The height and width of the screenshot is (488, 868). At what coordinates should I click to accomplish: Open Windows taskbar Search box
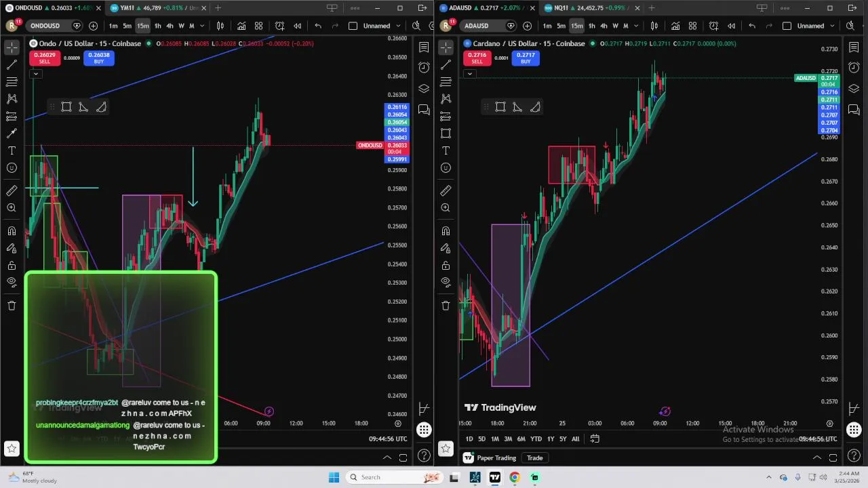[393, 477]
